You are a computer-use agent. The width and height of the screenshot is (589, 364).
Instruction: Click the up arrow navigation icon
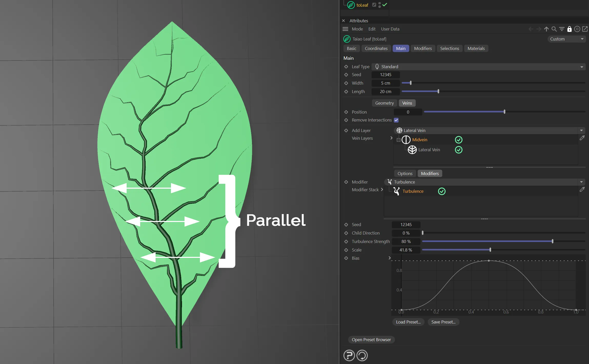(546, 29)
